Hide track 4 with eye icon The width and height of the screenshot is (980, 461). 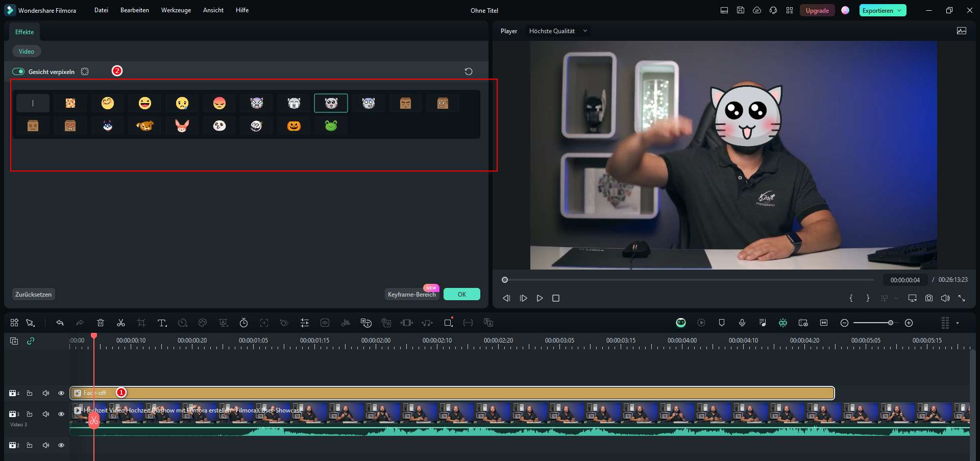click(x=61, y=393)
